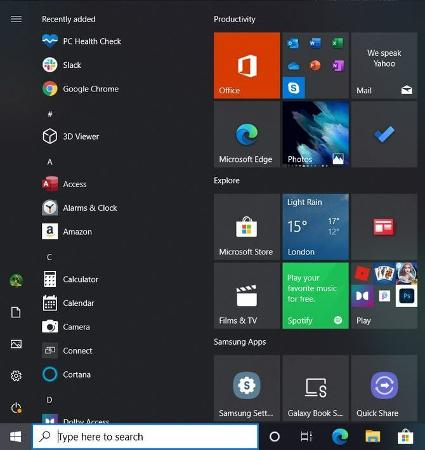This screenshot has height=450, width=425.
Task: Click the Windows Start button
Action: pos(16,437)
